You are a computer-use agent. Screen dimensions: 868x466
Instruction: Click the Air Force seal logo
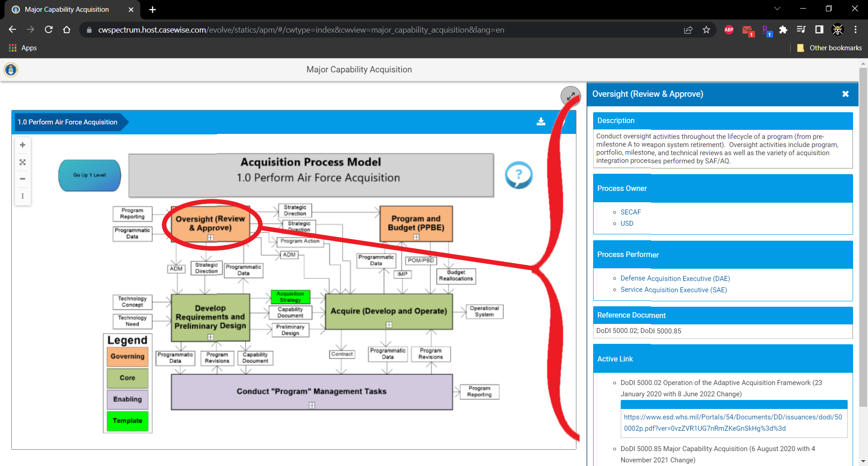(10, 70)
